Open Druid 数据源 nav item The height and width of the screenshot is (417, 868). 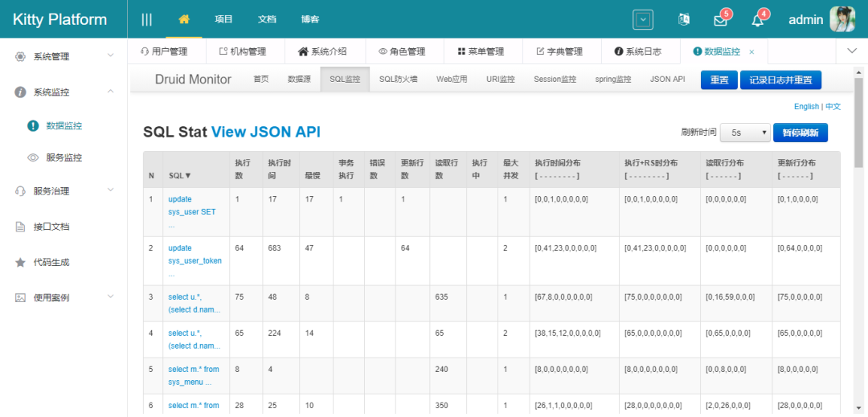299,79
